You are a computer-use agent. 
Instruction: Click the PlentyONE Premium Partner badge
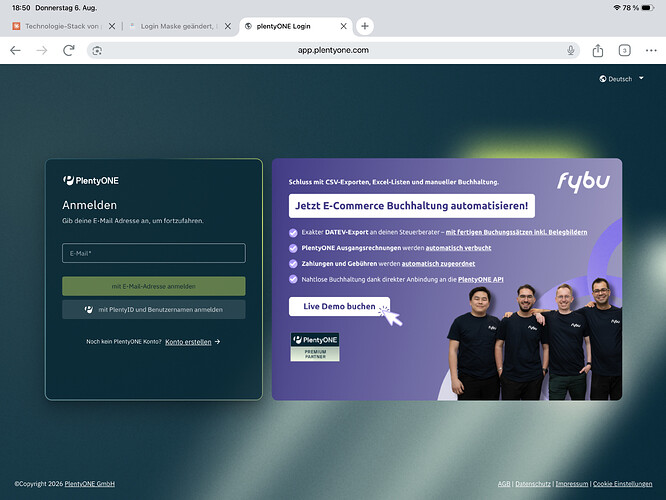coord(315,347)
